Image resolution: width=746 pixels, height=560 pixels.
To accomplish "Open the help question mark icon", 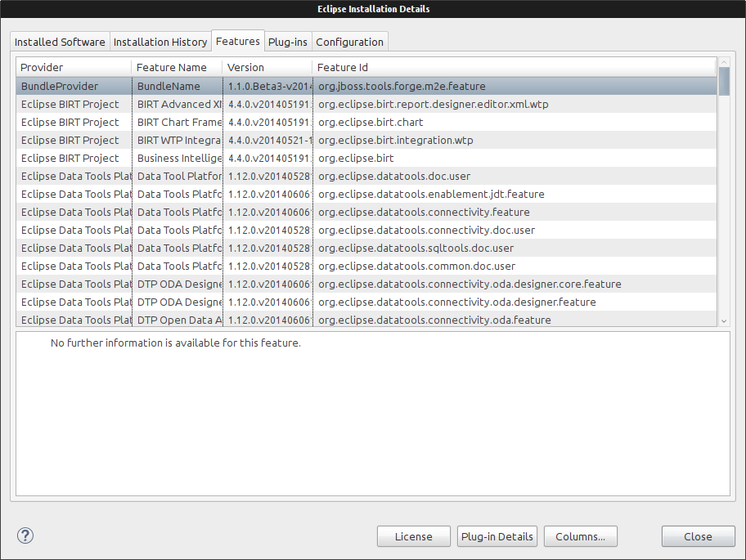I will (x=25, y=535).
